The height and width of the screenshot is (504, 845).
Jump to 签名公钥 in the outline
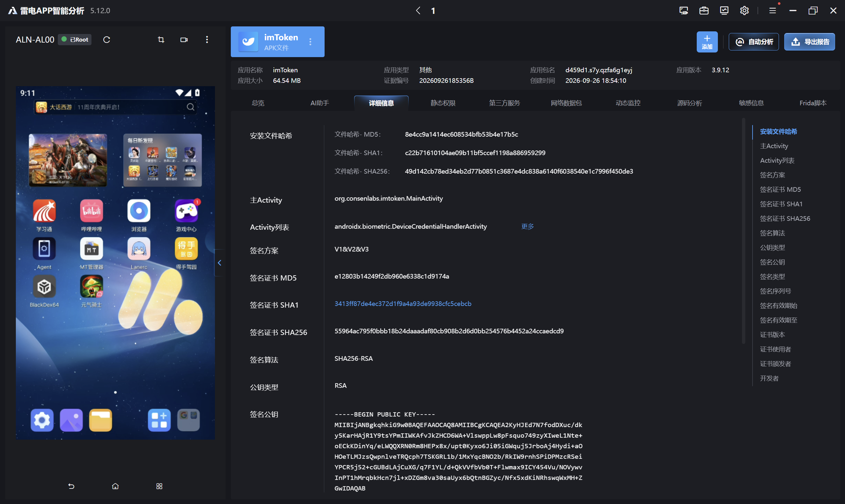[x=773, y=262]
